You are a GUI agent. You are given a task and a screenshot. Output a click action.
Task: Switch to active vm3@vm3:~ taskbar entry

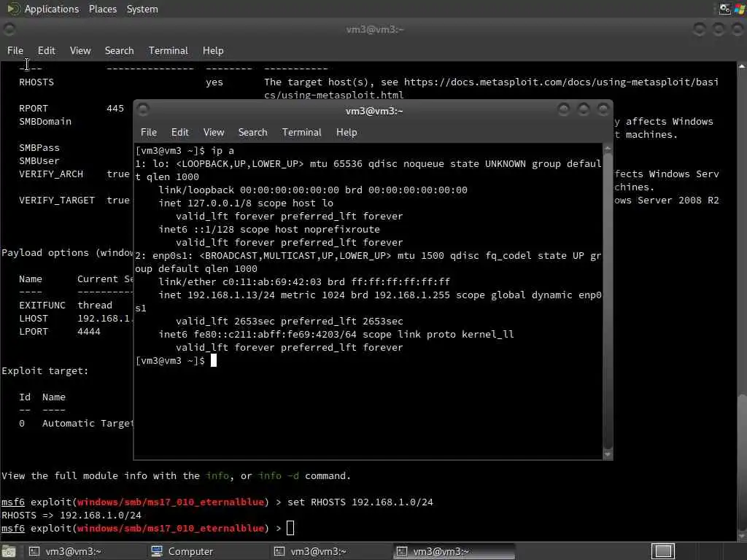click(x=454, y=551)
